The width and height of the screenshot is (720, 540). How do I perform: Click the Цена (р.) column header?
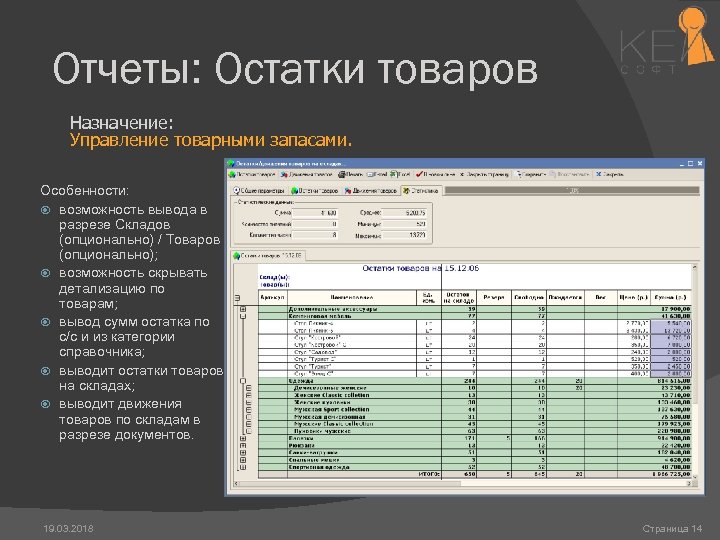(633, 298)
